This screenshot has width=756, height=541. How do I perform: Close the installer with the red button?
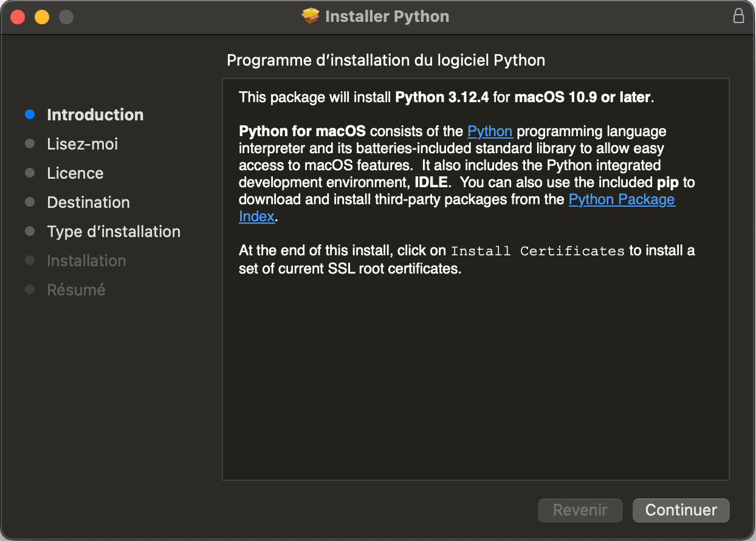18,17
